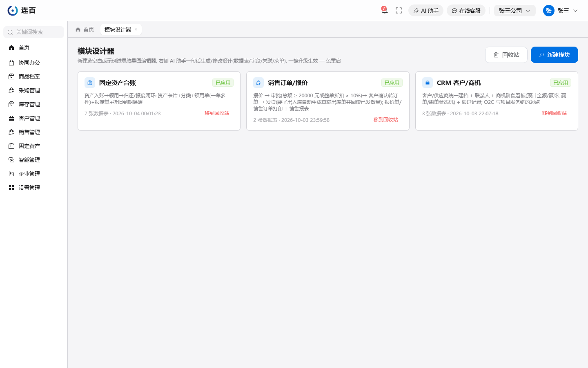
Task: Open the 回收站 recycle bin
Action: (x=506, y=55)
